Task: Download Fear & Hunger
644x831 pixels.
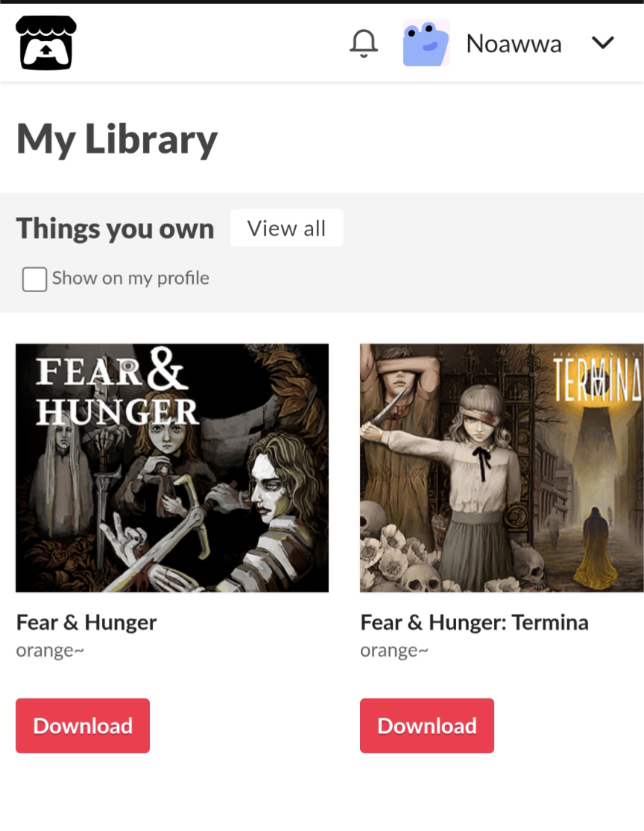Action: (x=83, y=725)
